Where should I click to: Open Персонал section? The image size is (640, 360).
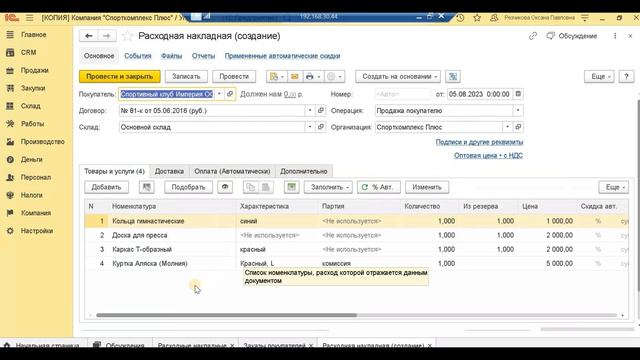click(x=36, y=177)
